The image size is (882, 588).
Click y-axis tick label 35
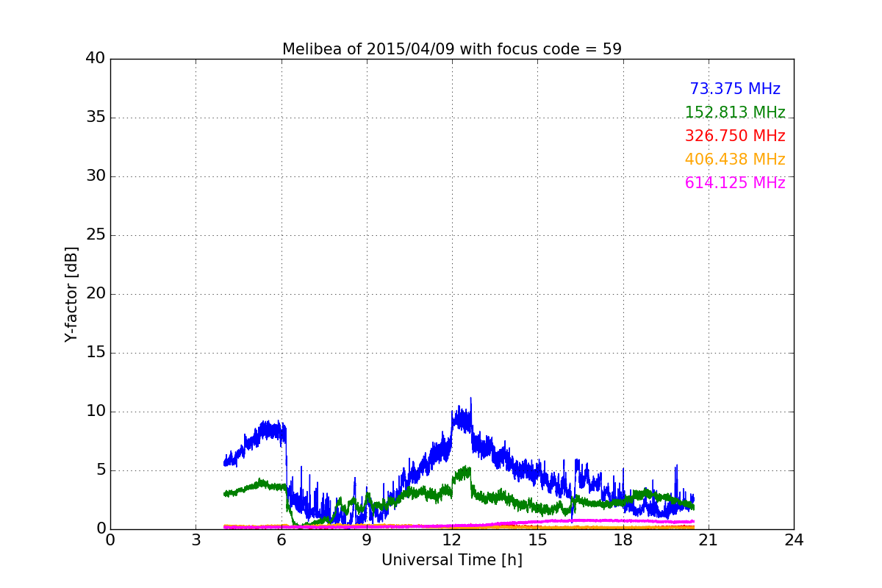[x=96, y=118]
